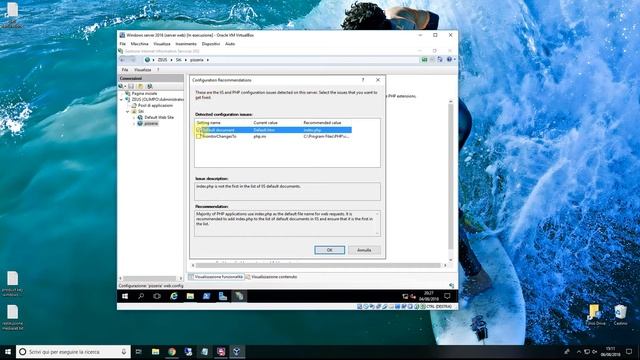Click the create connection globe icon
The width and height of the screenshot is (640, 360).
point(121,86)
